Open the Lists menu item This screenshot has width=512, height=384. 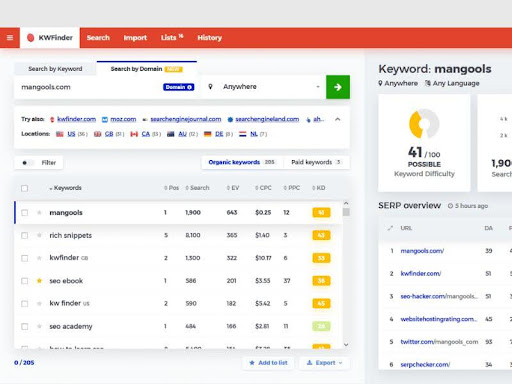172,38
